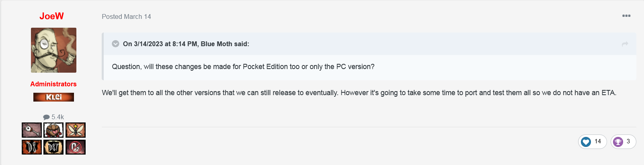Click the Chester creature badge icon

pos(53,130)
